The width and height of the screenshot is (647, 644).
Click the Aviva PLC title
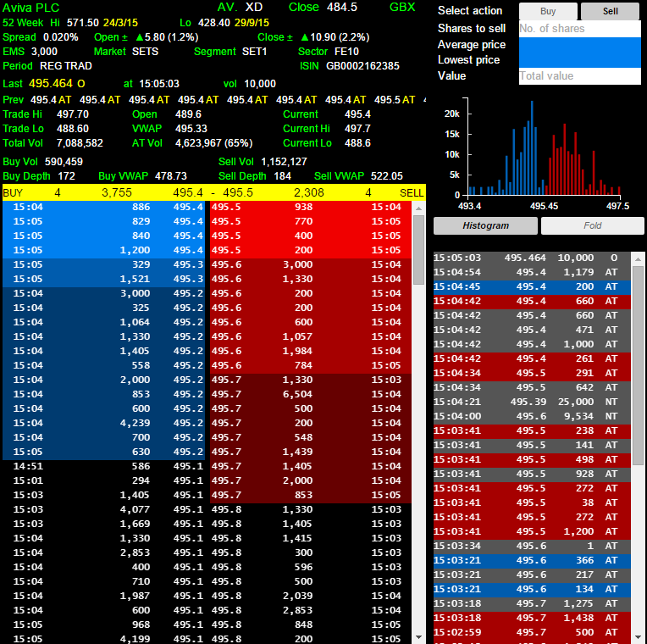[x=31, y=8]
